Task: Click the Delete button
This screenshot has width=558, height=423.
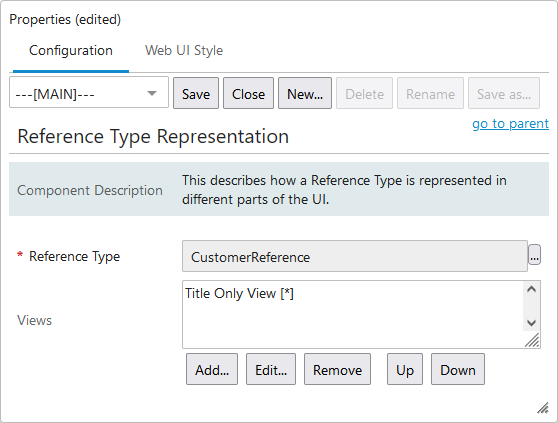Action: pos(364,93)
